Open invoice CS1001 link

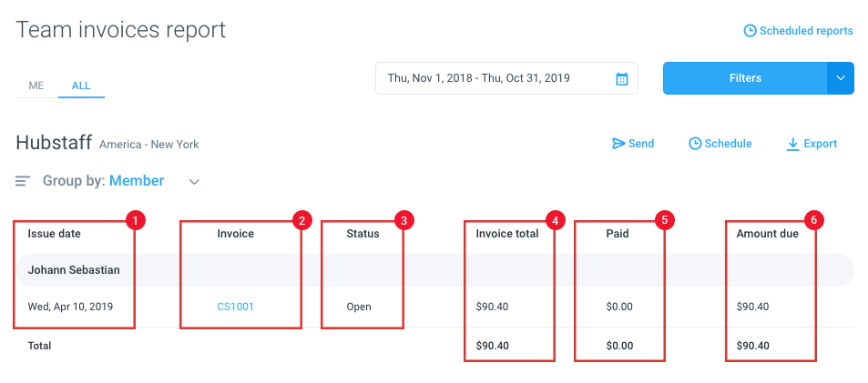(x=235, y=307)
